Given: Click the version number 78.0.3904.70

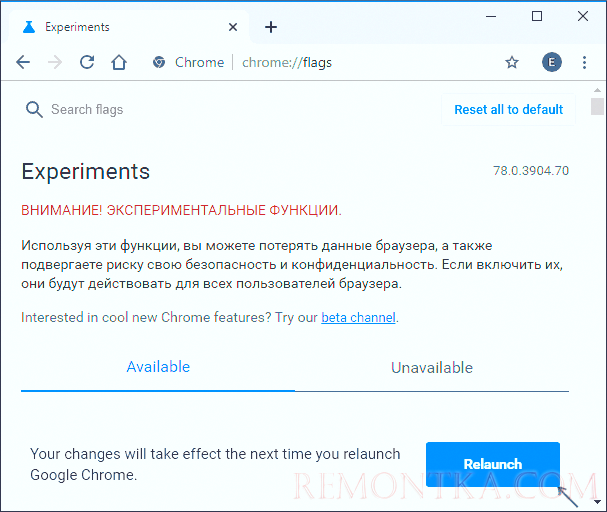Looking at the screenshot, I should pyautogui.click(x=531, y=171).
